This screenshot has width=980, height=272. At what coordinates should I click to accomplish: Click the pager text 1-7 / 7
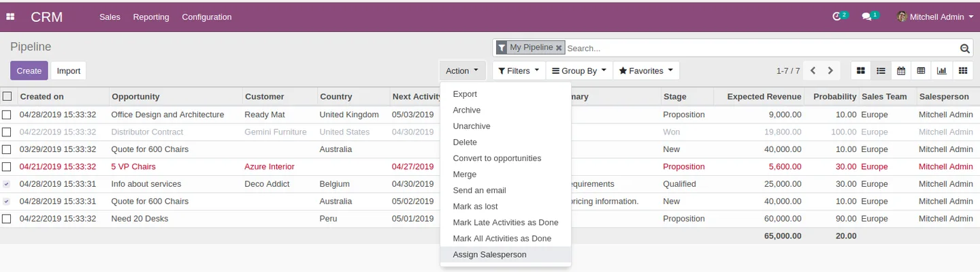pyautogui.click(x=788, y=71)
